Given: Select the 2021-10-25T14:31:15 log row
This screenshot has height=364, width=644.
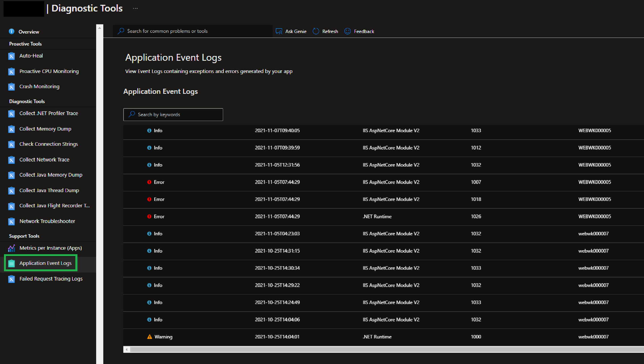Looking at the screenshot, I should [384, 251].
